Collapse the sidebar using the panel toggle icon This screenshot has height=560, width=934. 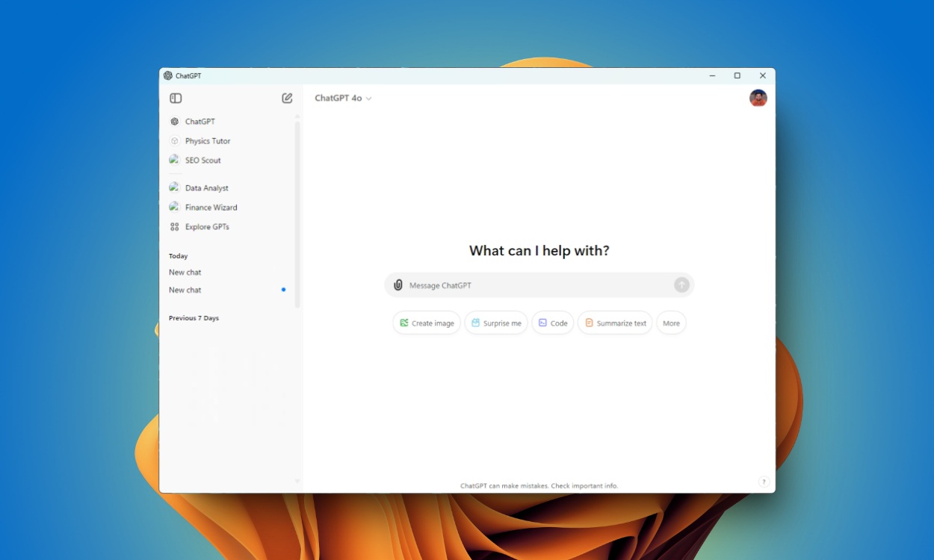176,98
